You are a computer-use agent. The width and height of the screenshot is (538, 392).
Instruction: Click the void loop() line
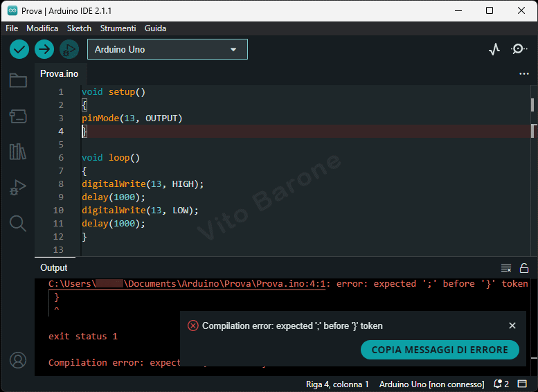coord(111,157)
